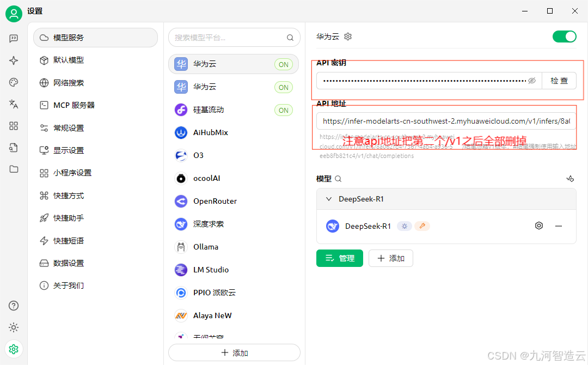Open 小程序设置 settings section
Viewport: 588px width, 365px height.
[95, 173]
